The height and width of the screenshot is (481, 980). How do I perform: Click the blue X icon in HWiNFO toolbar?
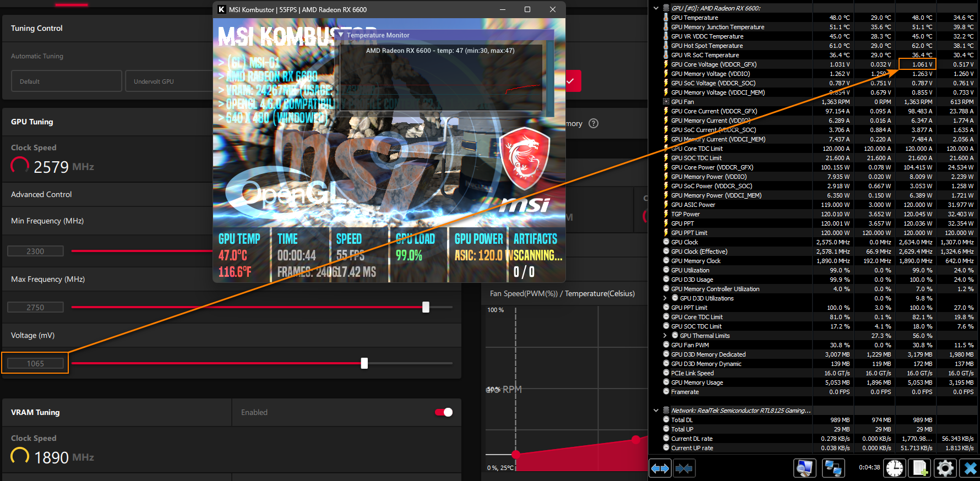[x=970, y=468]
